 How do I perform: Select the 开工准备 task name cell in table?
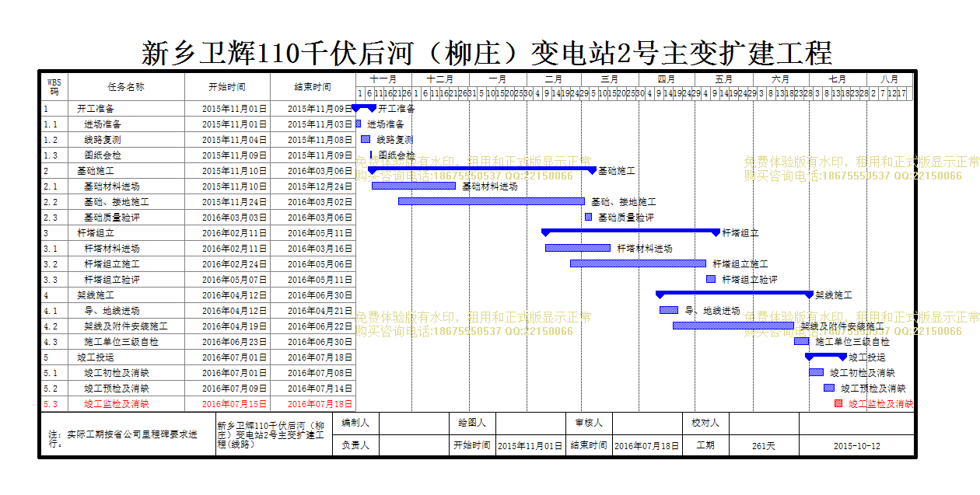pos(126,109)
